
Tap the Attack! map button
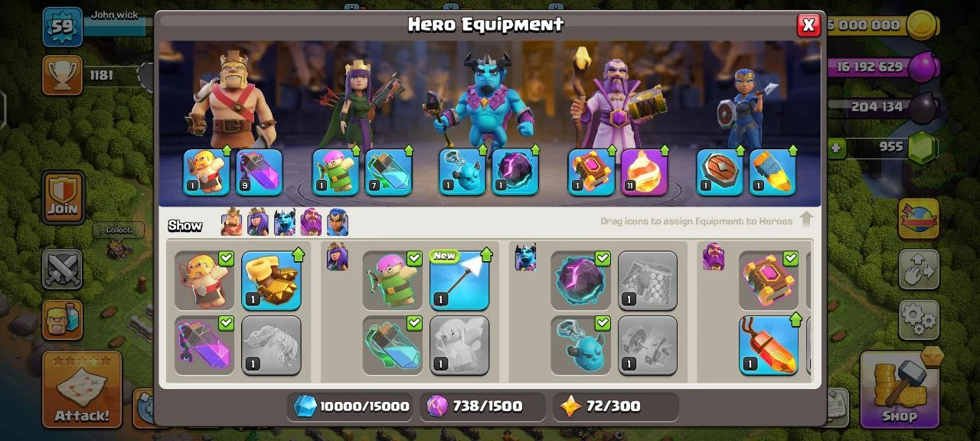click(x=82, y=389)
